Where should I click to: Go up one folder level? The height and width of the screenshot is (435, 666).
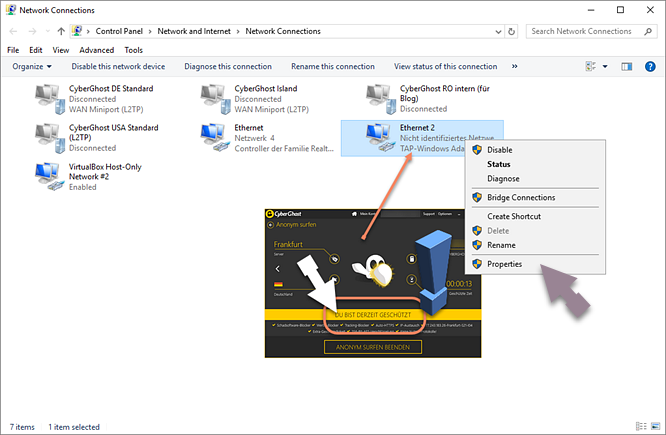[x=61, y=31]
